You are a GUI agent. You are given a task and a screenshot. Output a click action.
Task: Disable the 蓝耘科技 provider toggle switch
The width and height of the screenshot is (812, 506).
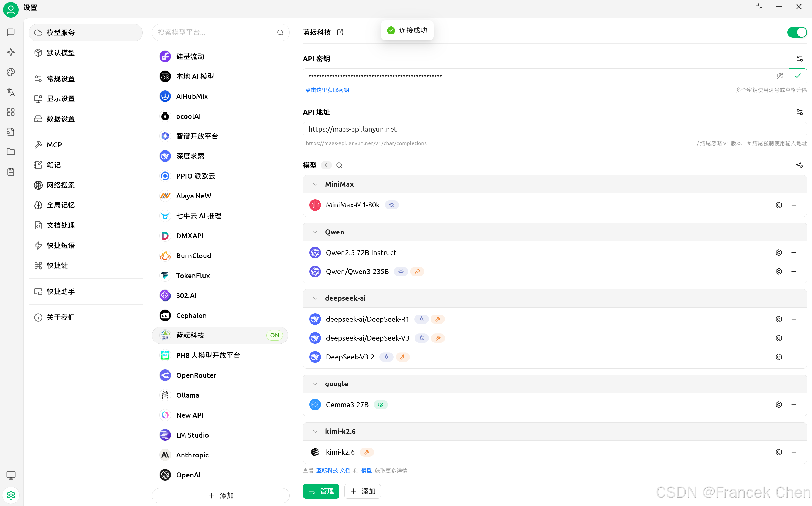(x=797, y=32)
